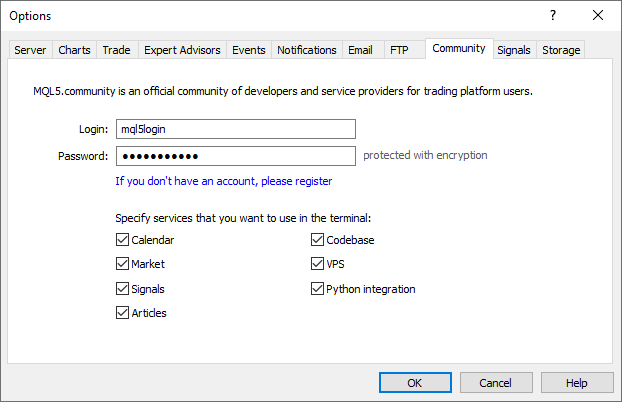Viewport: 622px width, 402px height.
Task: Select the Community tab
Action: tap(459, 48)
